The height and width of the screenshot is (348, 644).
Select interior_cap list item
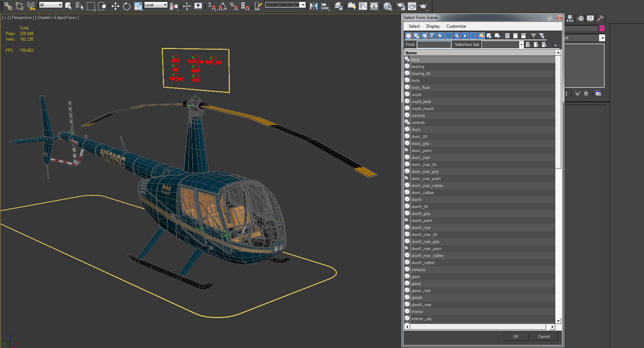[480, 319]
